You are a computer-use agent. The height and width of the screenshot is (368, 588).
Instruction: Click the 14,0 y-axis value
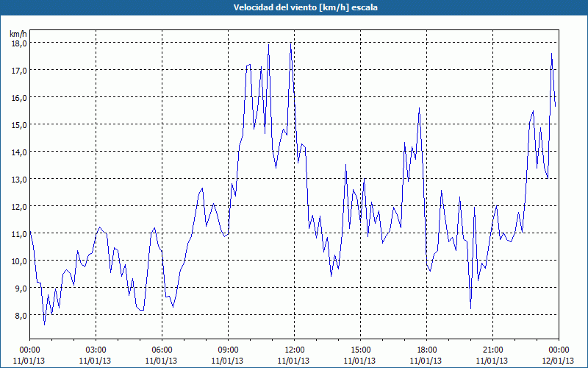point(19,152)
